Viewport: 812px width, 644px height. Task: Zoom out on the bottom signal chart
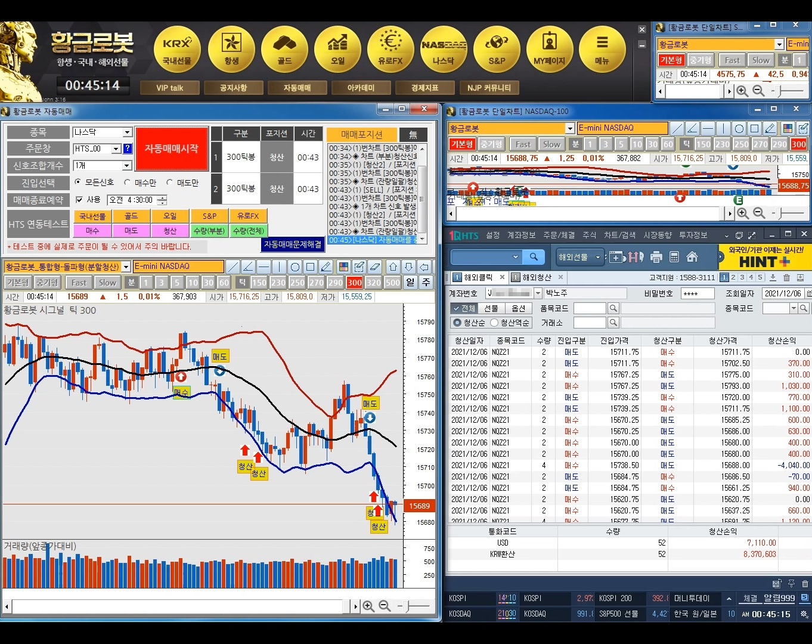tap(385, 606)
